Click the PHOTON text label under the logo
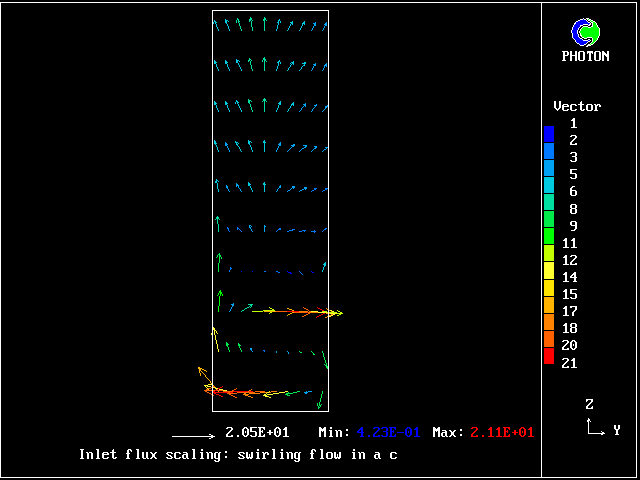The width and height of the screenshot is (640, 480). point(585,57)
